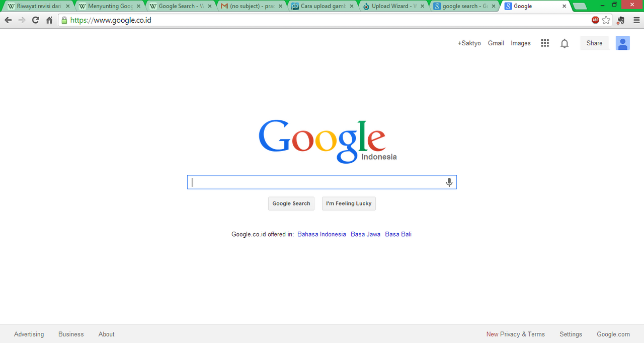Close the Upload Wizard tab
Screen dimensions: 644x343
click(423, 7)
